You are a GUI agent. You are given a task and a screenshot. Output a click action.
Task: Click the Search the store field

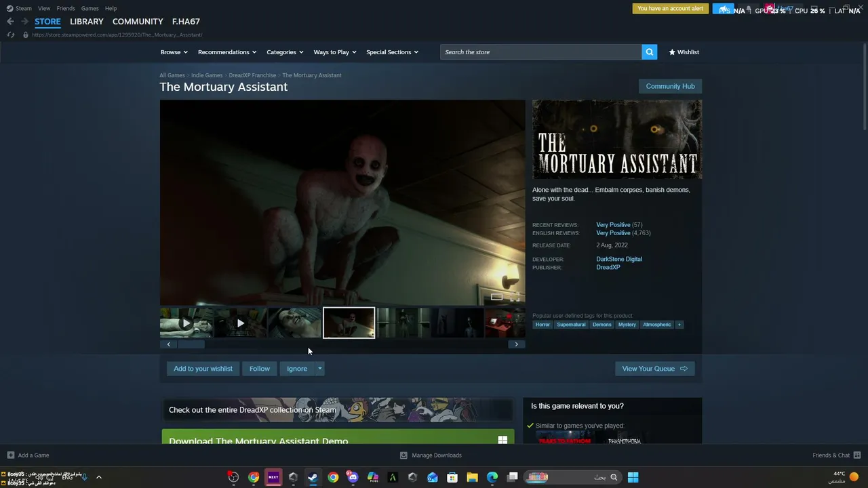[x=541, y=52]
